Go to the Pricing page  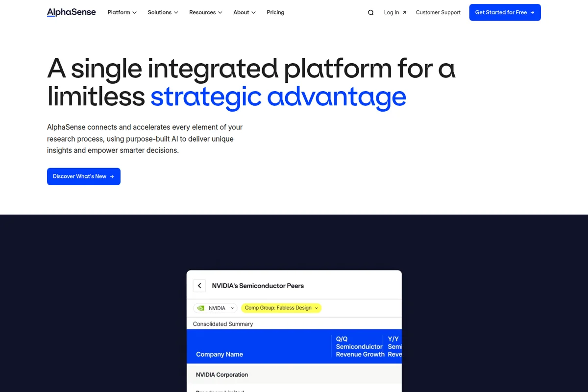(x=275, y=12)
